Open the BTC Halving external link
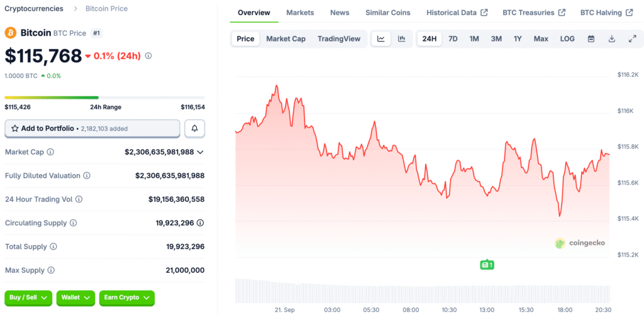Viewport: 644px width, 315px height. click(607, 13)
